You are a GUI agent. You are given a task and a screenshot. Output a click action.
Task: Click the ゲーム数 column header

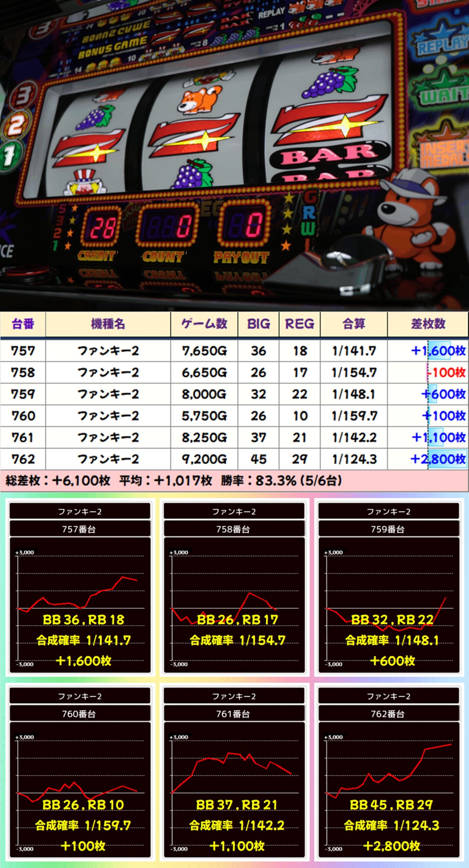coord(204,324)
